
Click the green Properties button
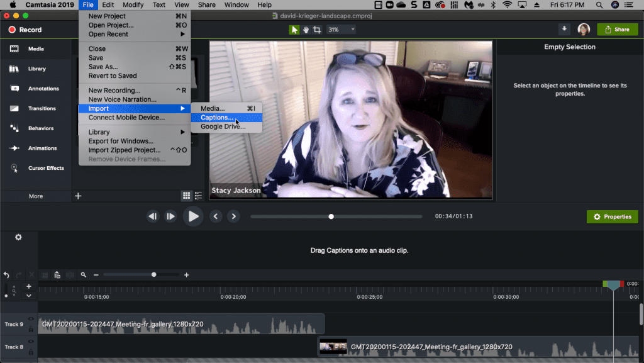point(613,216)
